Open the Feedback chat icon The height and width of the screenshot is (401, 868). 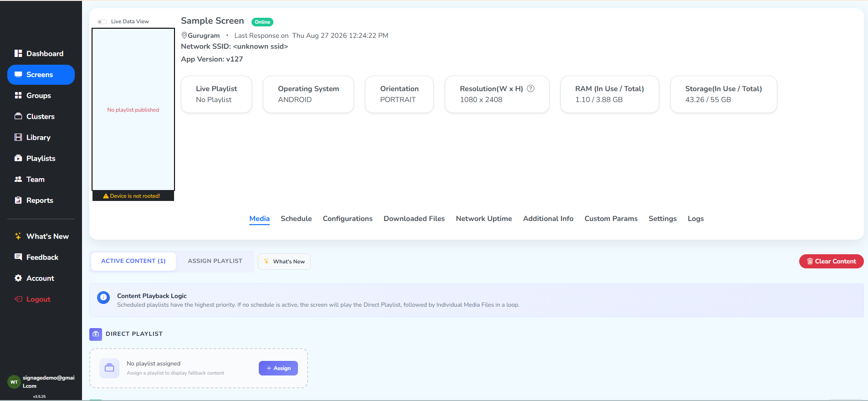(18, 257)
